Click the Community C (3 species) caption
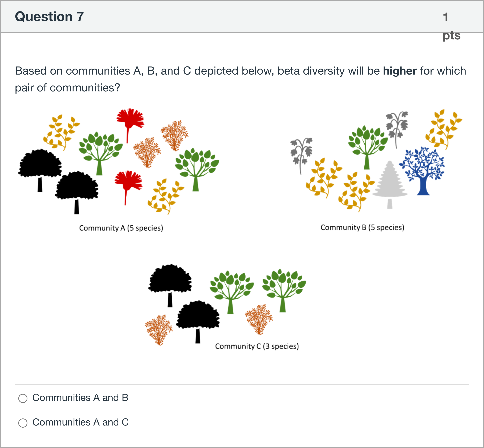Image resolution: width=484 pixels, height=448 pixels. pyautogui.click(x=257, y=346)
